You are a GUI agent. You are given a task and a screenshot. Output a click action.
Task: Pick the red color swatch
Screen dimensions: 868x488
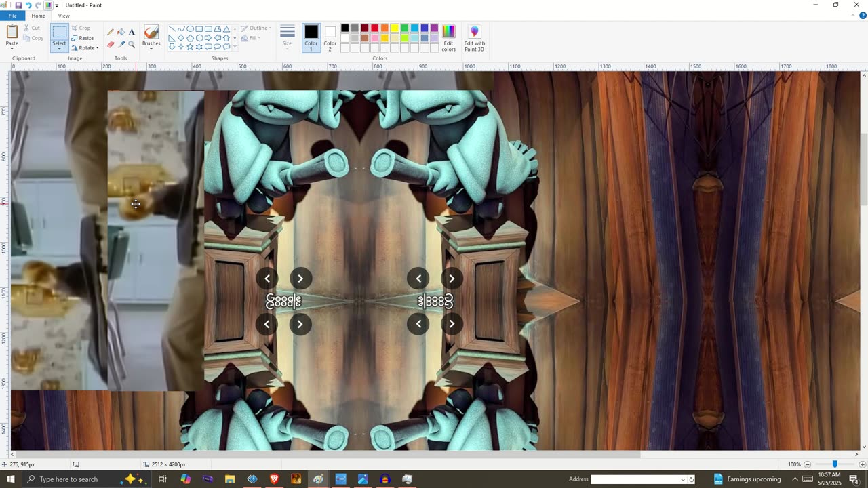tap(374, 28)
